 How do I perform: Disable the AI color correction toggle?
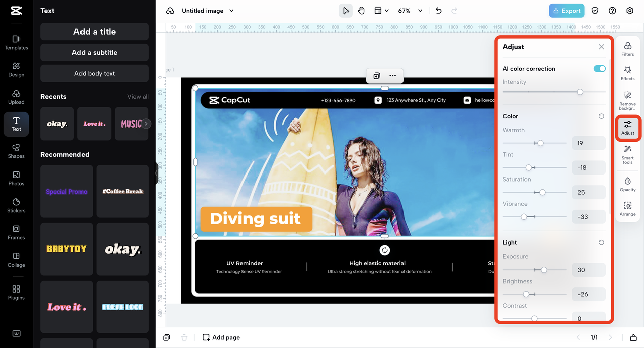coord(600,69)
